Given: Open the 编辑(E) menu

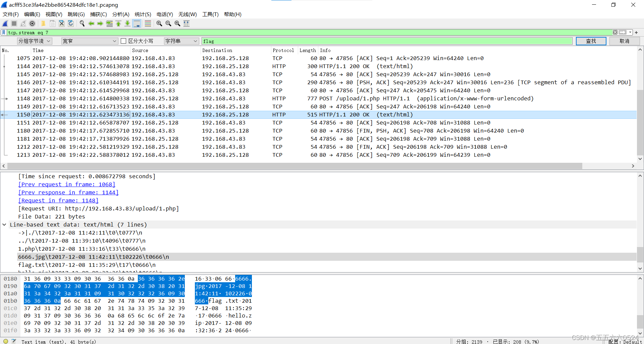Looking at the screenshot, I should (32, 14).
